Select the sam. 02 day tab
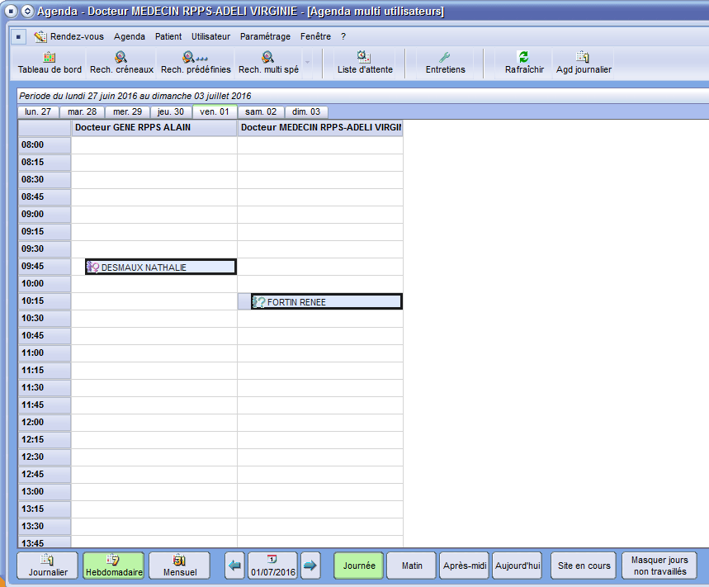Screen dimensions: 709x587 260,112
